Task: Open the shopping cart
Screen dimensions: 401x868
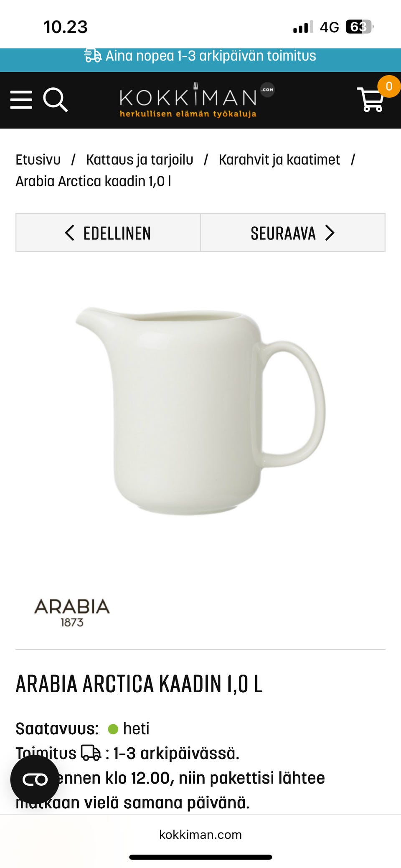Action: tap(370, 99)
